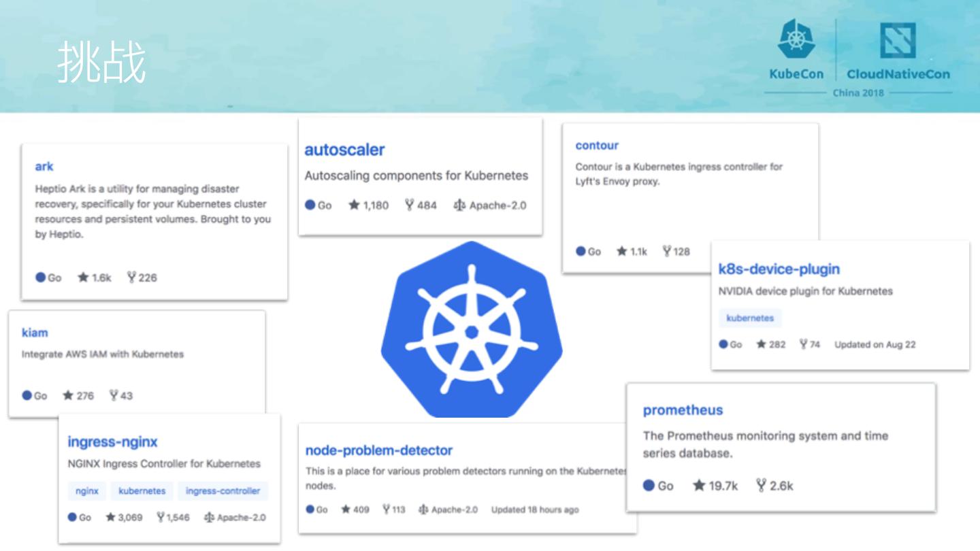Screen dimensions: 980x551
Task: Open the autoscaler repository link
Action: click(x=344, y=150)
